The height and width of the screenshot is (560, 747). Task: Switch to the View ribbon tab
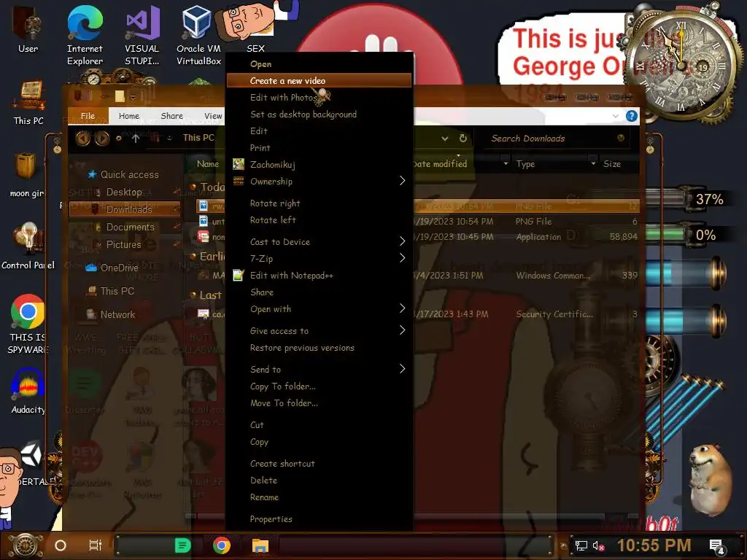(x=213, y=116)
